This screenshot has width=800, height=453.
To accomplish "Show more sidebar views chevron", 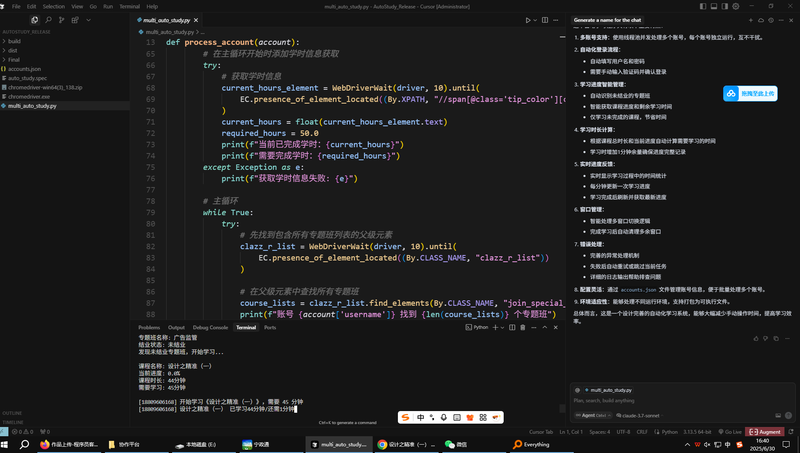I will point(88,20).
